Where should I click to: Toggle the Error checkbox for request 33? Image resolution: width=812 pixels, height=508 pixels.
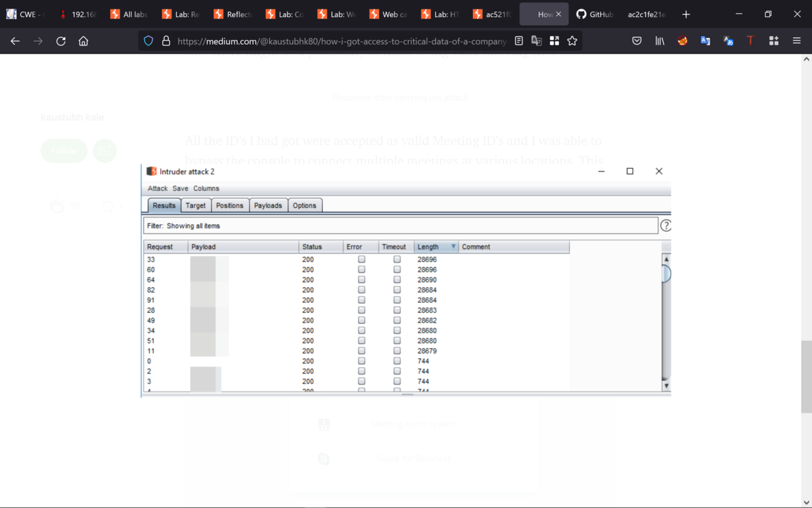[361, 259]
